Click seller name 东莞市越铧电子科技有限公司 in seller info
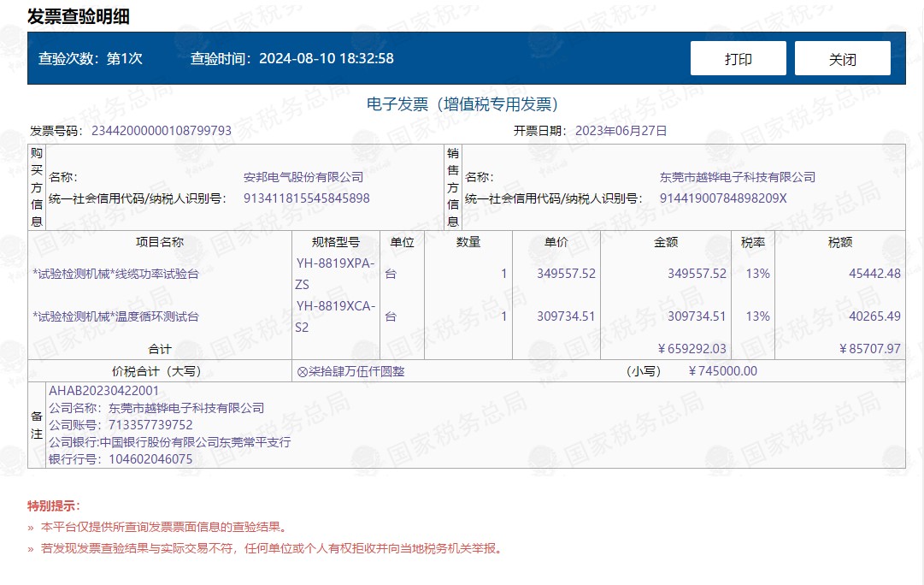Viewport: 924px width, 585px height. tap(737, 177)
